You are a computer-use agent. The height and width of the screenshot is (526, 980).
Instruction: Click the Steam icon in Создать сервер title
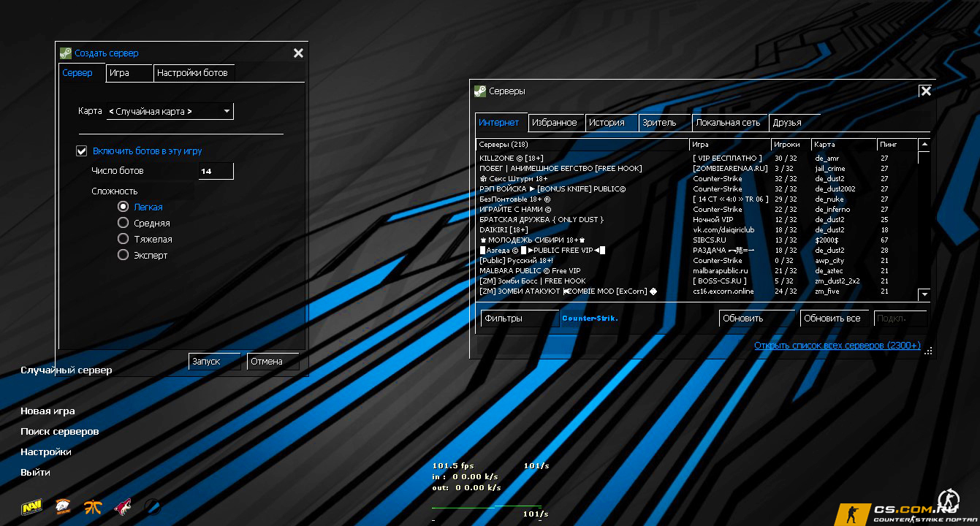(66, 53)
